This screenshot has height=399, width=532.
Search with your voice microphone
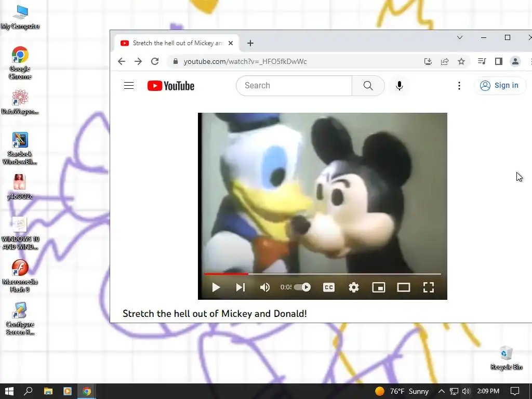(400, 86)
